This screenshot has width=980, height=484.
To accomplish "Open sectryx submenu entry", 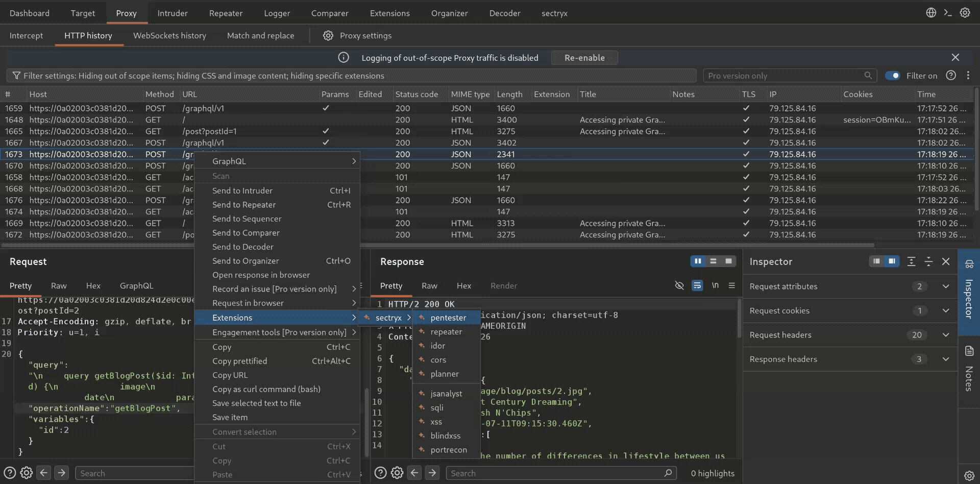I will click(x=386, y=318).
